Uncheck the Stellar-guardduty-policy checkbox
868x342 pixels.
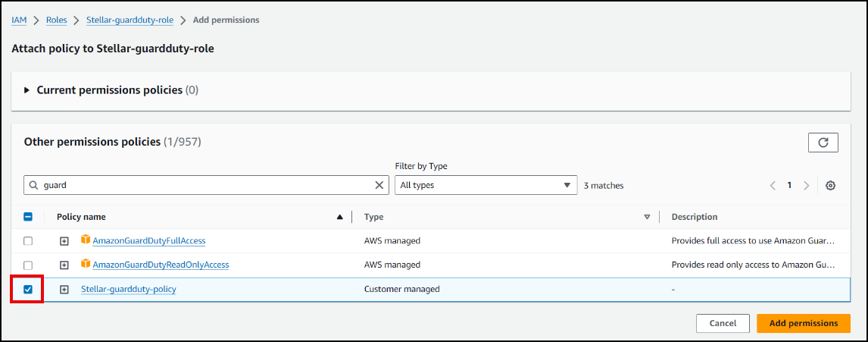pyautogui.click(x=28, y=290)
